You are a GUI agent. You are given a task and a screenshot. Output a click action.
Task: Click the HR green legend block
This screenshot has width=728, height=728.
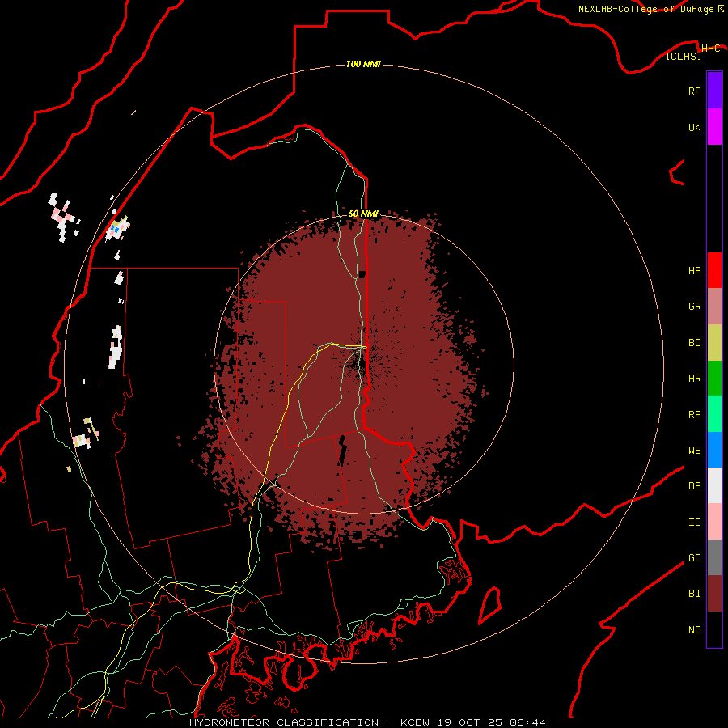pos(714,378)
